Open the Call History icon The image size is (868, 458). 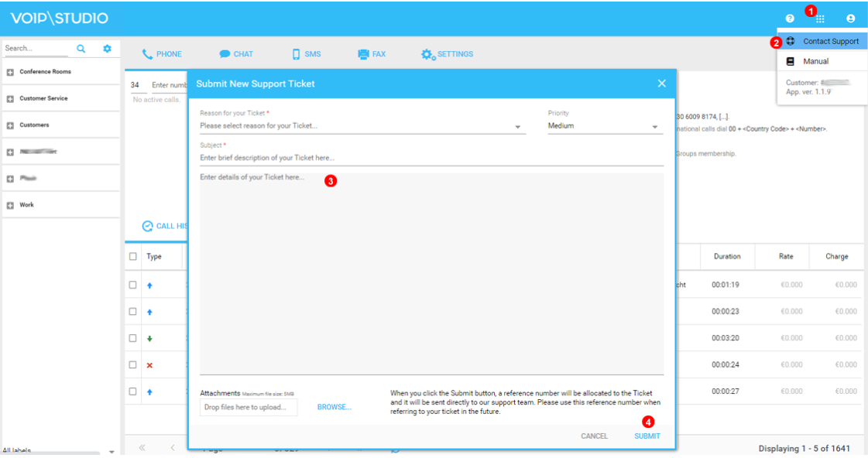pyautogui.click(x=147, y=226)
